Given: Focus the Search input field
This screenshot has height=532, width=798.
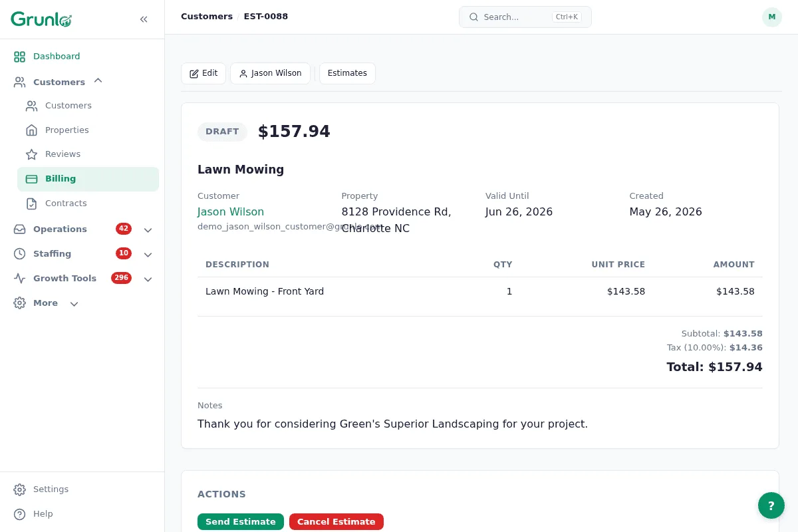Looking at the screenshot, I should (x=525, y=17).
